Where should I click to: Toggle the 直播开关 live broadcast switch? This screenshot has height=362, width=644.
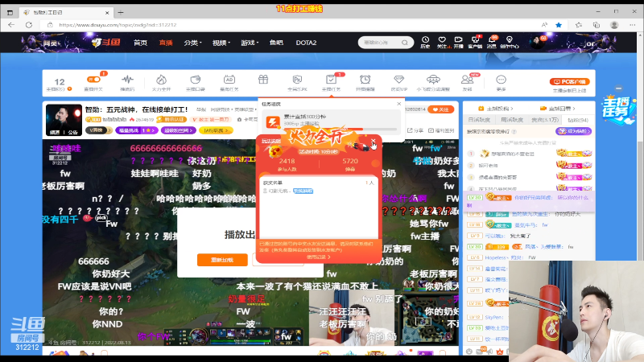[x=93, y=79]
